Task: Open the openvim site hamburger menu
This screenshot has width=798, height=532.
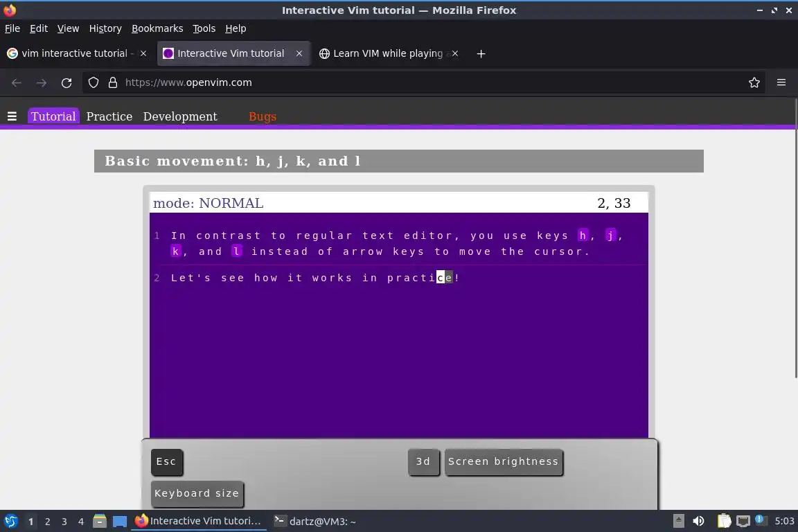Action: [x=12, y=116]
